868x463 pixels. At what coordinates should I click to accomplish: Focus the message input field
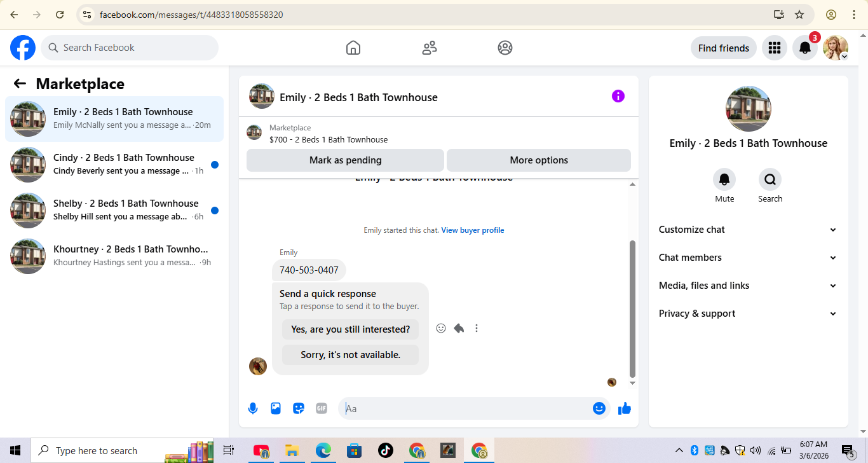point(468,408)
